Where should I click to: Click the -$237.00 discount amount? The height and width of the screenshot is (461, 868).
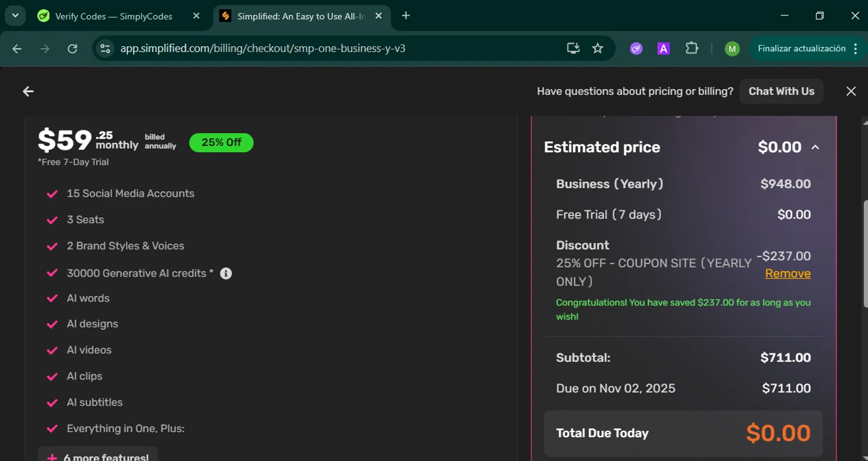click(784, 256)
